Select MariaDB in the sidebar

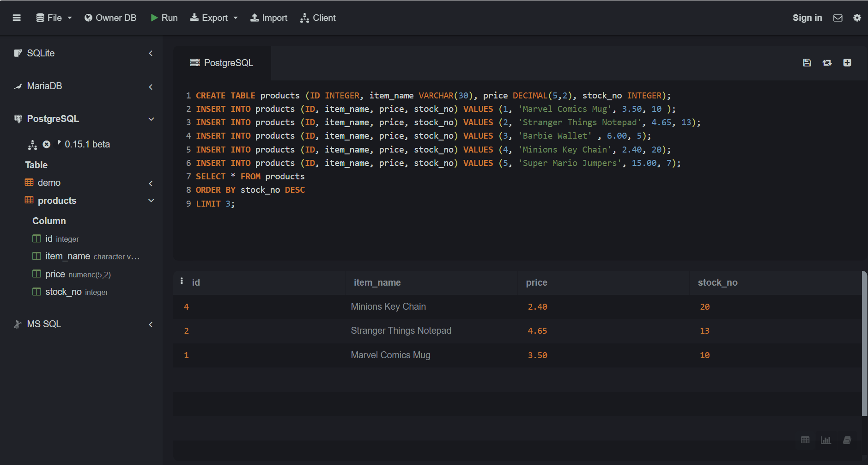[44, 86]
